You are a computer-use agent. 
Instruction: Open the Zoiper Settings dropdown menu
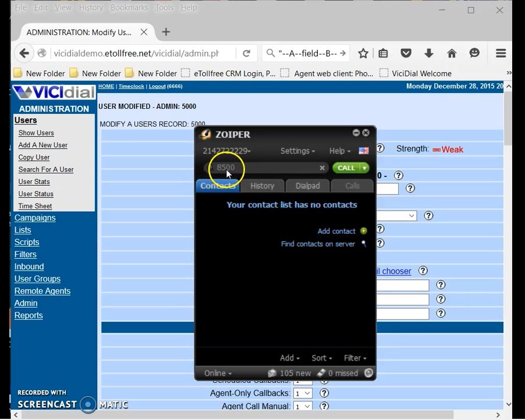pos(297,151)
